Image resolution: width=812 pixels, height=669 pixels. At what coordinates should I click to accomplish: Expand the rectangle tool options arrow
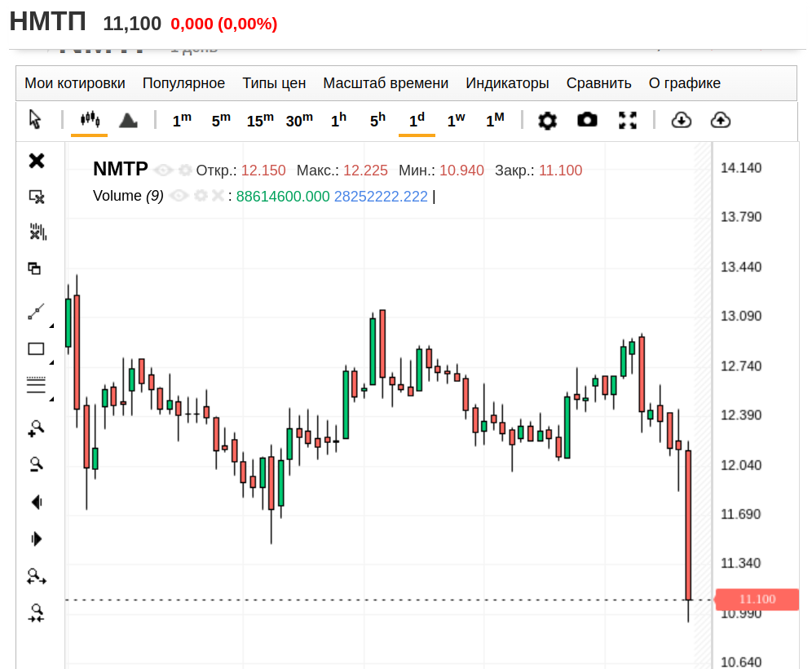[x=51, y=362]
